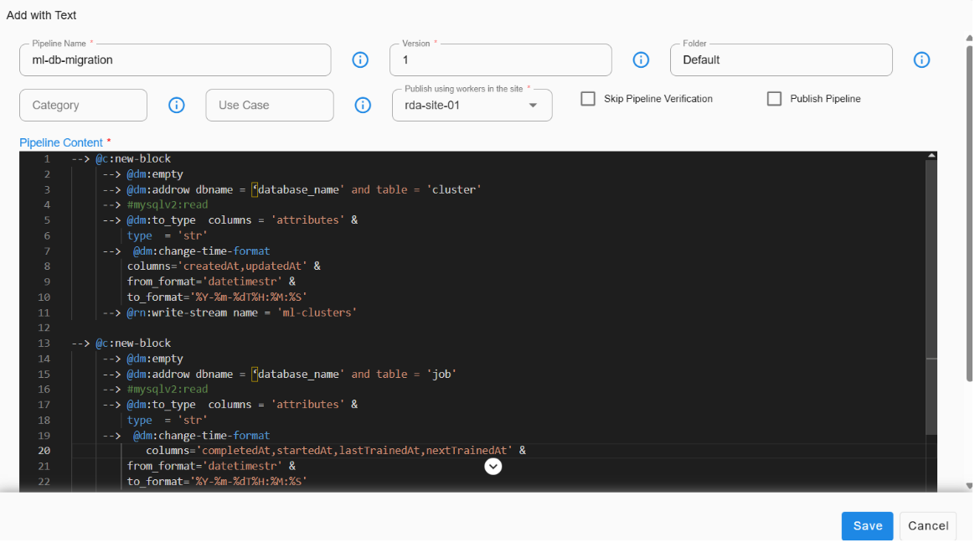The width and height of the screenshot is (980, 553).
Task: Expand hidden content with the circular chevron button
Action: coord(493,466)
